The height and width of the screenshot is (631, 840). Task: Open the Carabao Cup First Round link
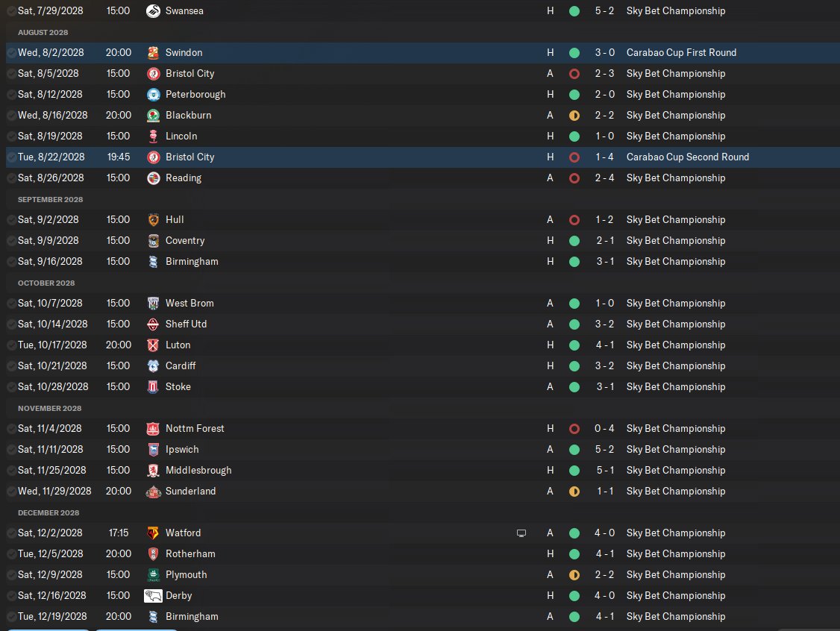pos(681,53)
